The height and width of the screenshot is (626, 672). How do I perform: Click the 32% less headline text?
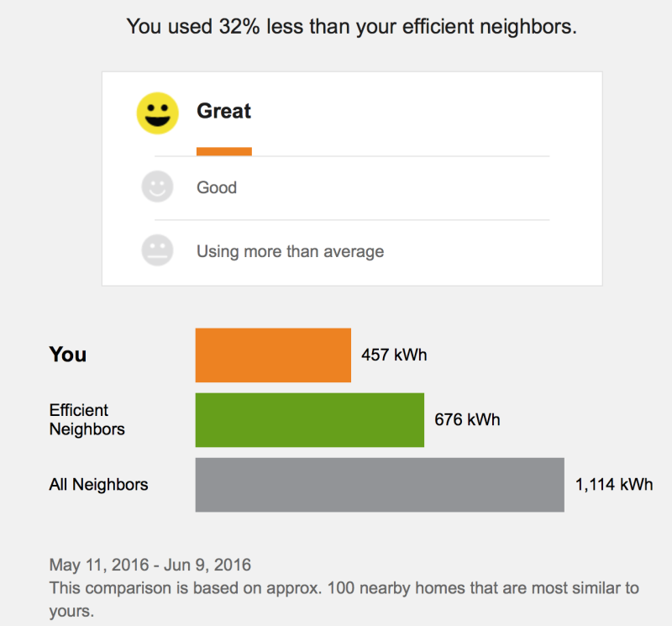351,26
